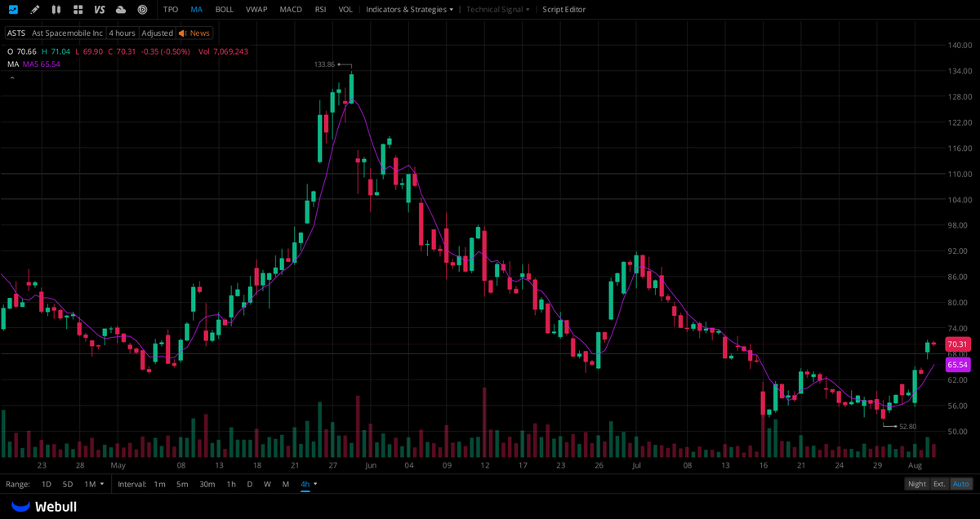Open the multi-chart grid layout icon
The height and width of the screenshot is (519, 980).
click(x=78, y=10)
